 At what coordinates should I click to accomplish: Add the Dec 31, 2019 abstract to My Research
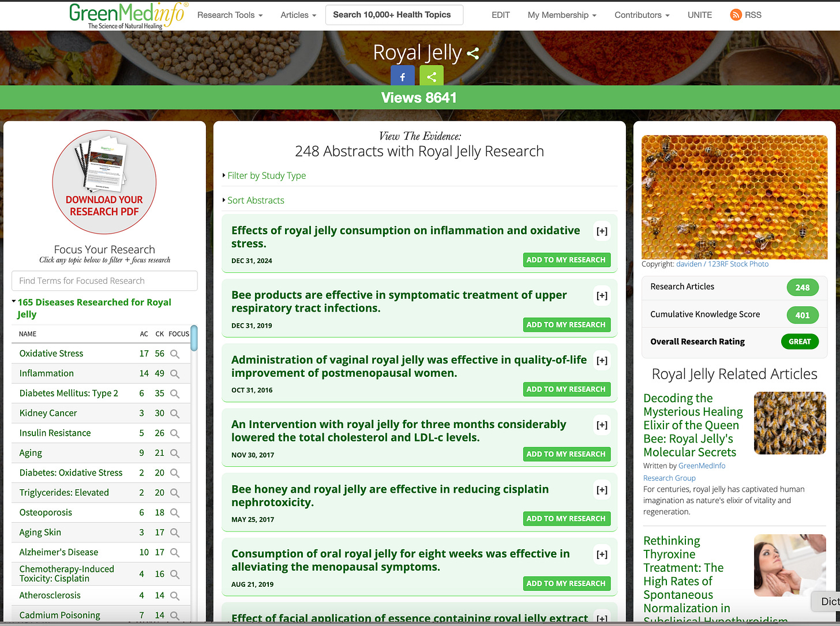[567, 325]
